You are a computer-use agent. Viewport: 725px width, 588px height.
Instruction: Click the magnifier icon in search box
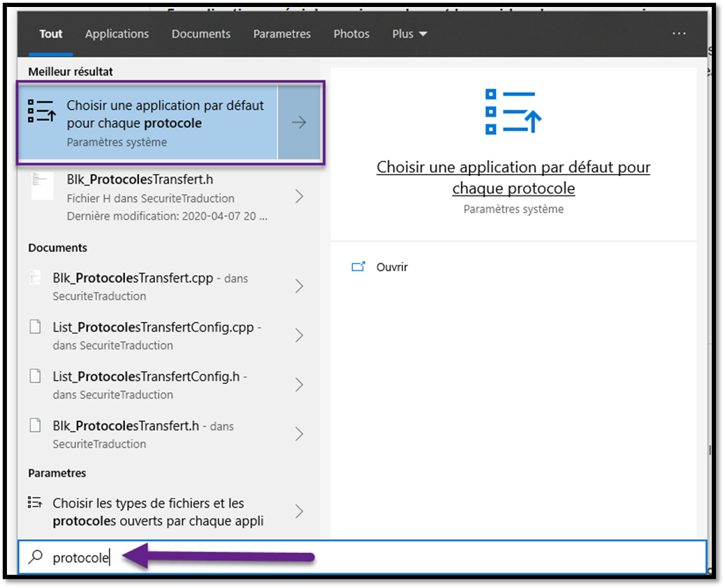[35, 557]
